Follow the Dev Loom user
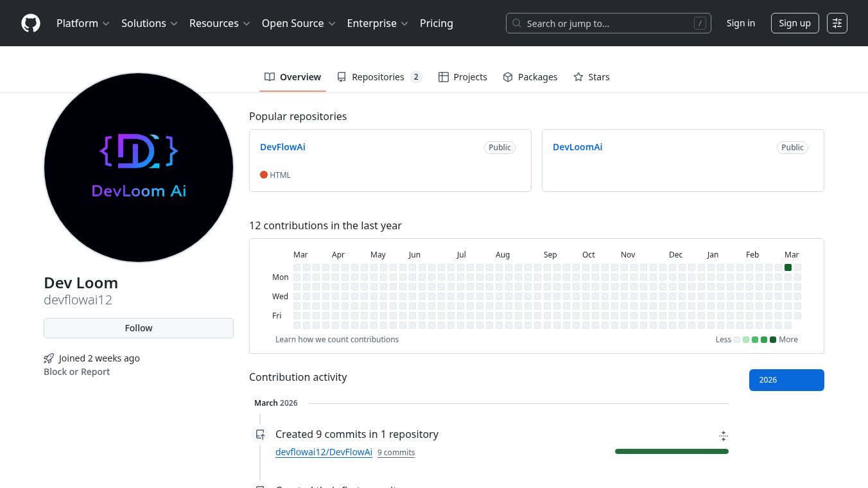Screen dimensions: 868x488 (x=139, y=328)
